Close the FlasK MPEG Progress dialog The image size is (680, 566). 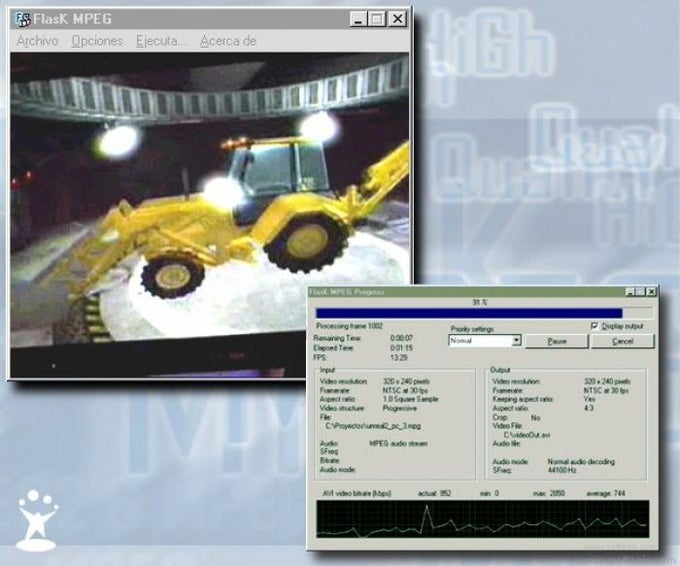point(651,292)
